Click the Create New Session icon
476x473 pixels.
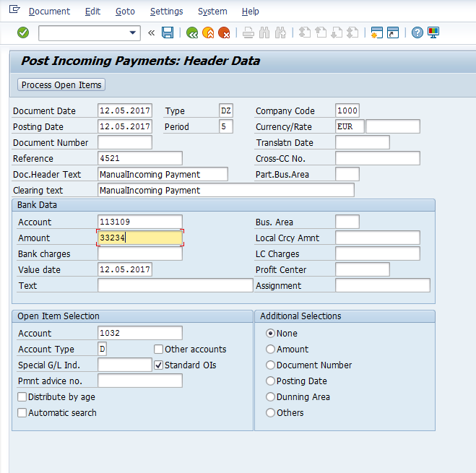(376, 32)
